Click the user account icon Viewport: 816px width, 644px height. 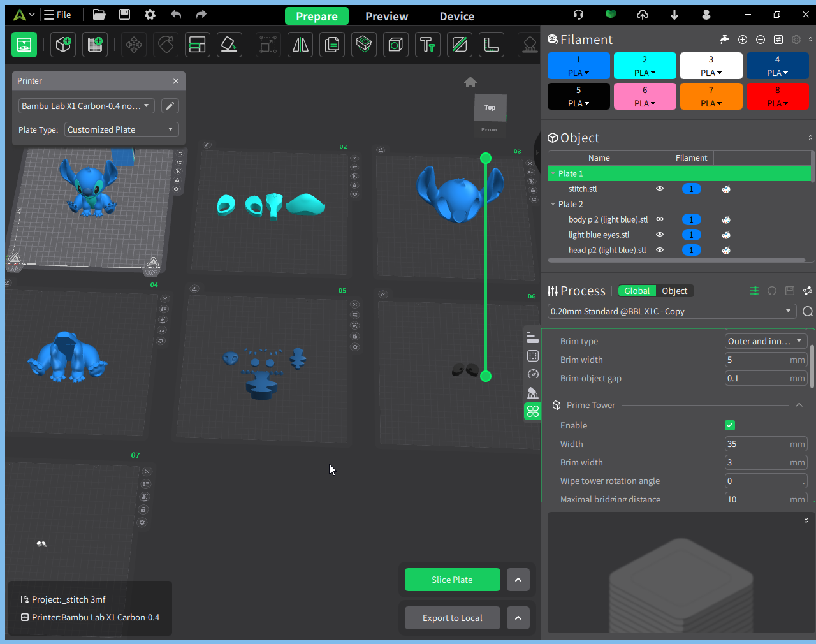coord(706,15)
